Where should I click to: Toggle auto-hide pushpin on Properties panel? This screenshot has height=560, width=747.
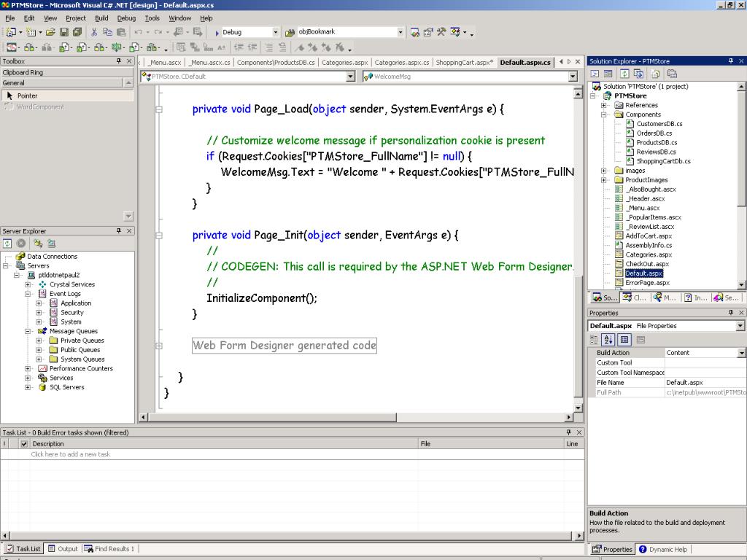click(x=731, y=313)
